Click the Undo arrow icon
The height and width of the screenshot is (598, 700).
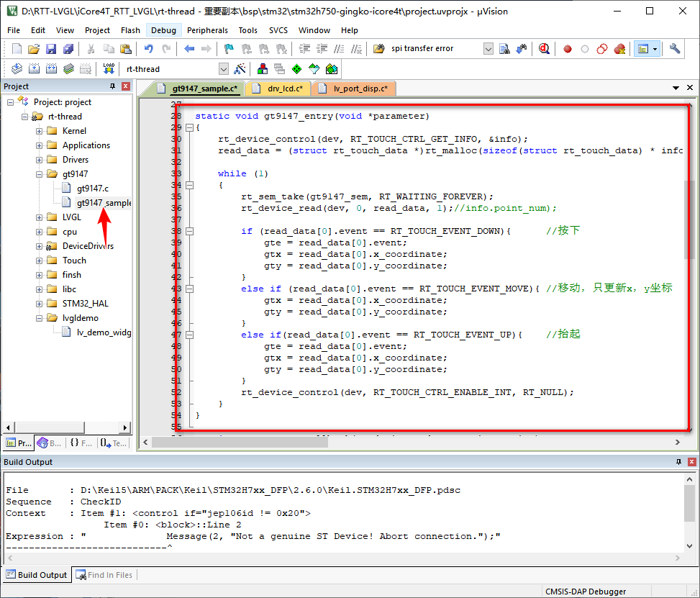(148, 49)
